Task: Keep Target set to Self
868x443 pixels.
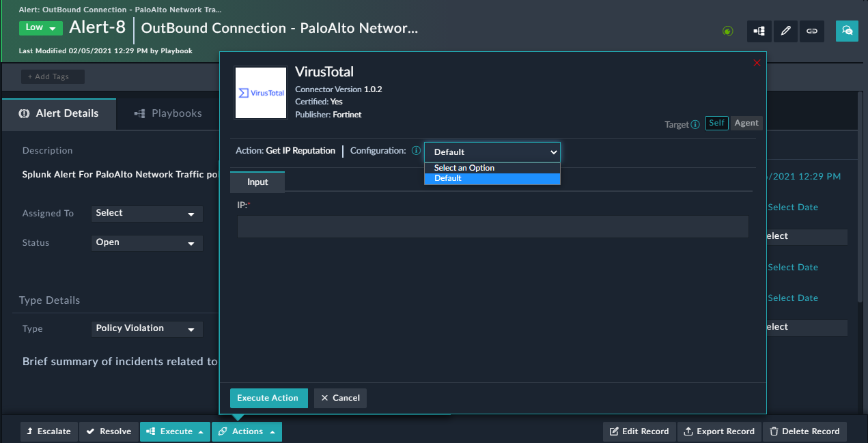Action: pos(716,123)
